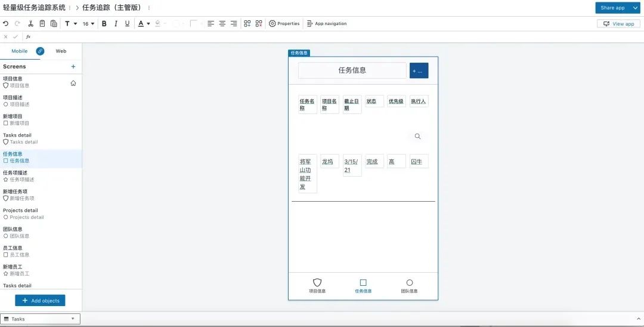This screenshot has height=327, width=644.
Task: Click the 任务名称 column header
Action: (x=307, y=104)
